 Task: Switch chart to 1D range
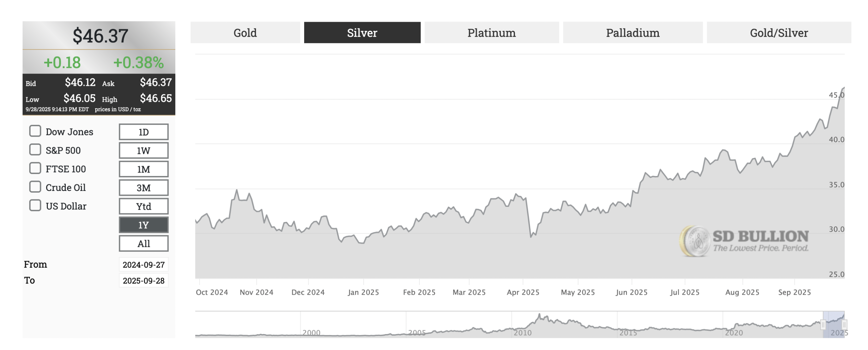click(143, 132)
